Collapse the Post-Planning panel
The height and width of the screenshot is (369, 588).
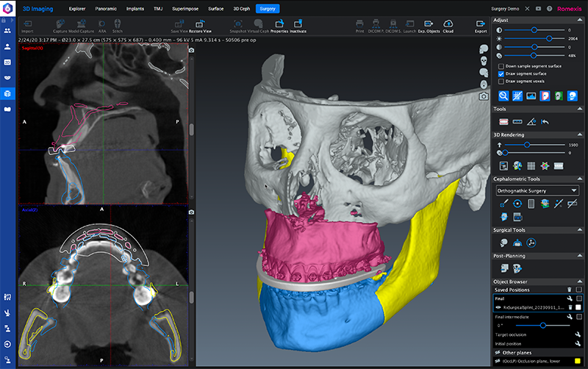pyautogui.click(x=580, y=256)
